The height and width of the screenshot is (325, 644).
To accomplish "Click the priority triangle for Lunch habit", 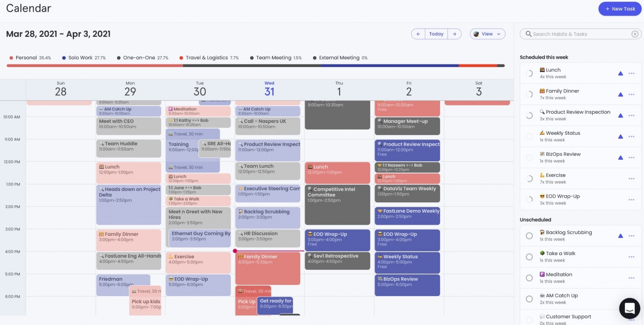I will [620, 74].
